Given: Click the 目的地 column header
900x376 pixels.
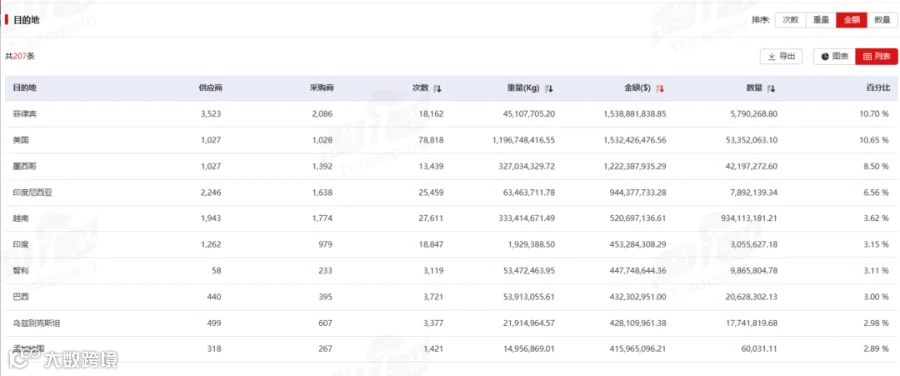Looking at the screenshot, I should click(25, 88).
